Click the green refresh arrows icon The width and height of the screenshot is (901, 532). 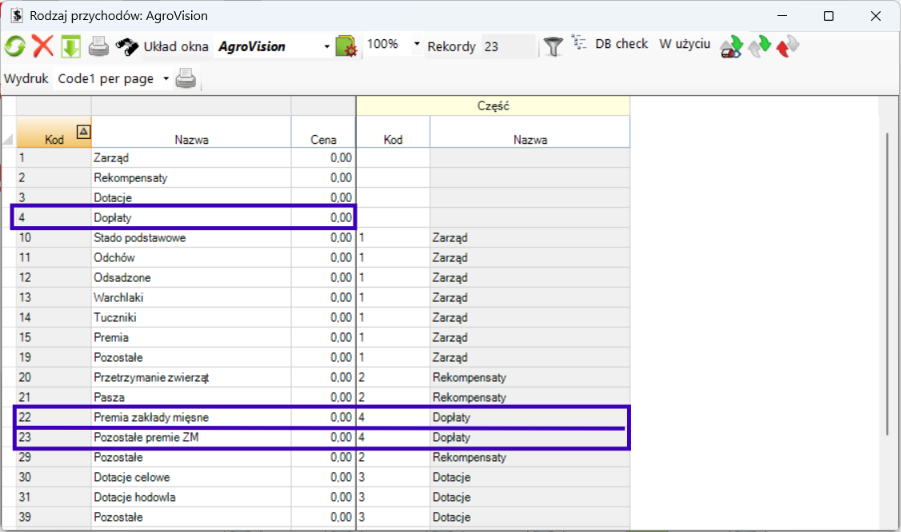click(15, 46)
